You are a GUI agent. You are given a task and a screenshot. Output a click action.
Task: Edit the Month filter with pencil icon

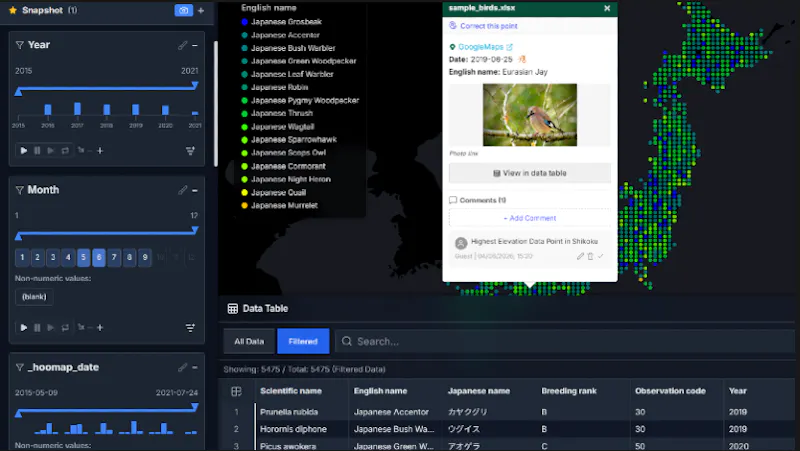pyautogui.click(x=182, y=190)
